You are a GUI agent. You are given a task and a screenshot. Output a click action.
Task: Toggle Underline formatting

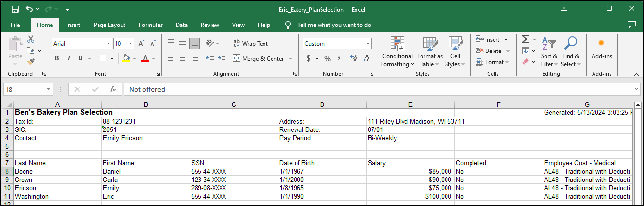80,58
